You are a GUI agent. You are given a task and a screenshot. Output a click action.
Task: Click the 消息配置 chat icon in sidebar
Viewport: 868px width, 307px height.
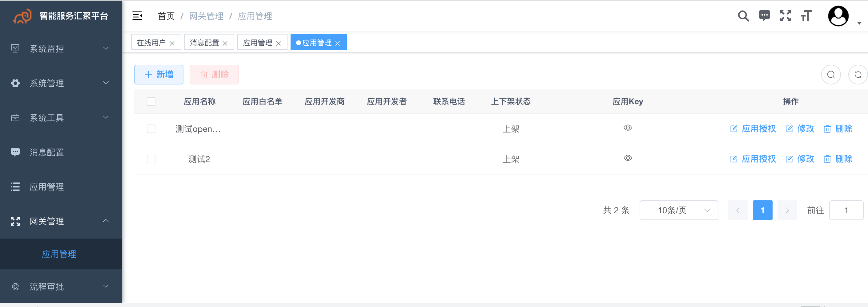click(x=15, y=152)
